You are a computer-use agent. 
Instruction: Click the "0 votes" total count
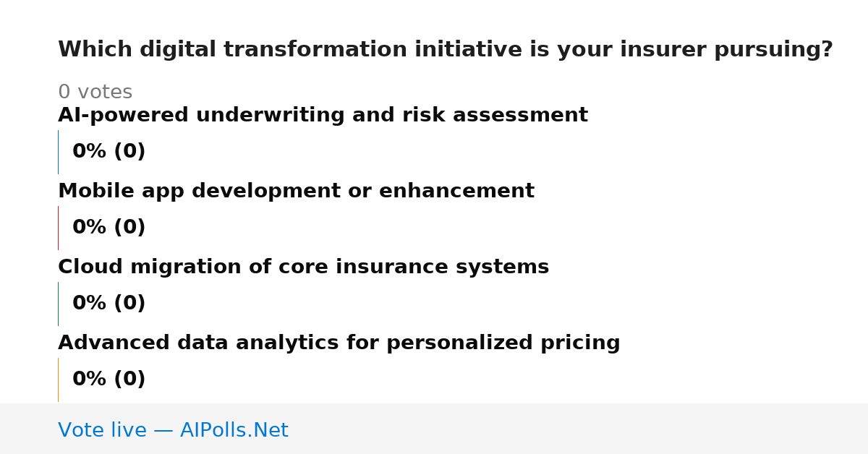point(95,93)
